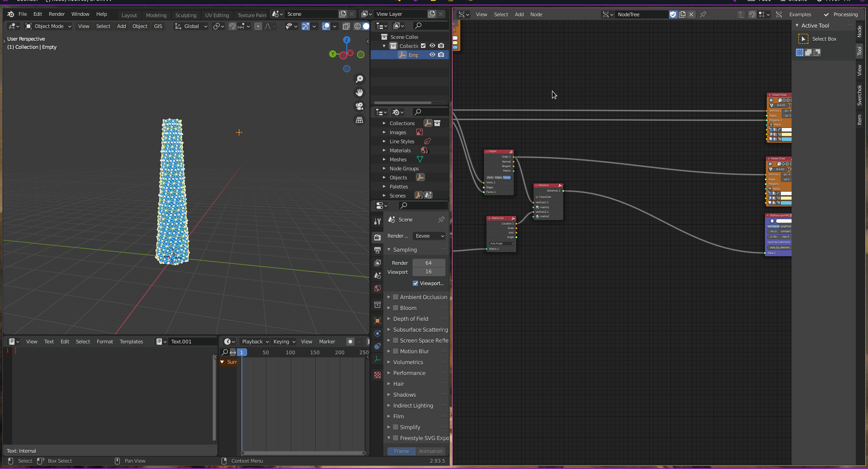Screen dimensions: 868x469
Task: Switch to the UV Editing workspace tab
Action: click(x=217, y=15)
